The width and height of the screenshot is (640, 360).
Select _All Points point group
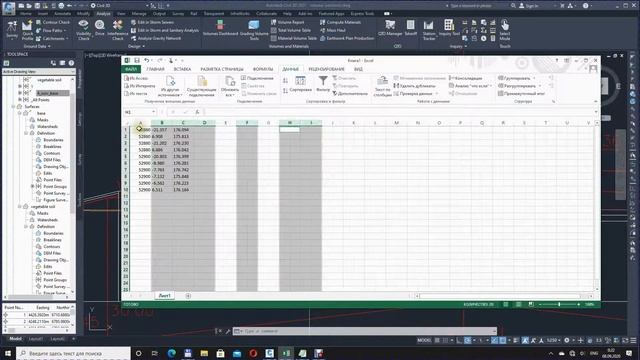(39, 100)
